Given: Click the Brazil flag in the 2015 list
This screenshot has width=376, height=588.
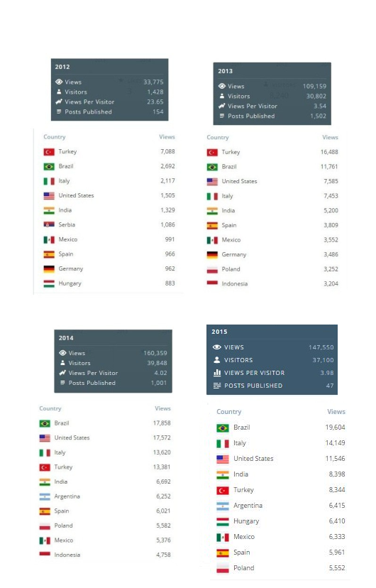Looking at the screenshot, I should [223, 428].
